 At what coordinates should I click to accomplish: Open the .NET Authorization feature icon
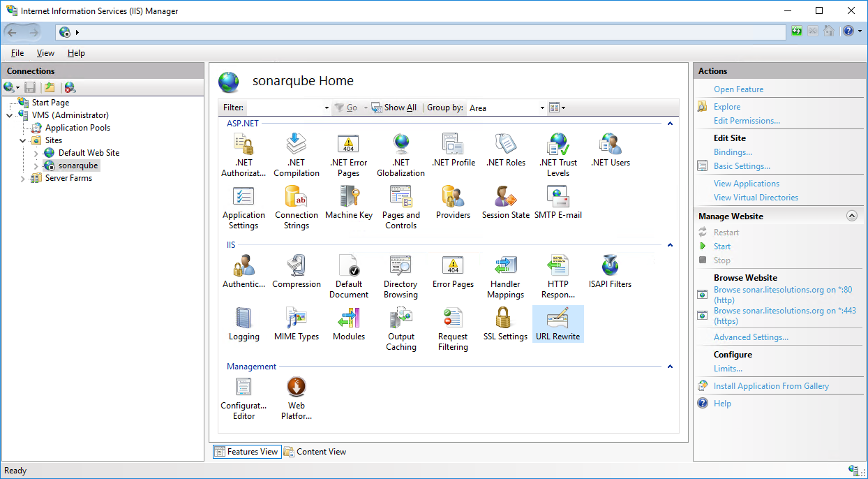click(x=244, y=154)
